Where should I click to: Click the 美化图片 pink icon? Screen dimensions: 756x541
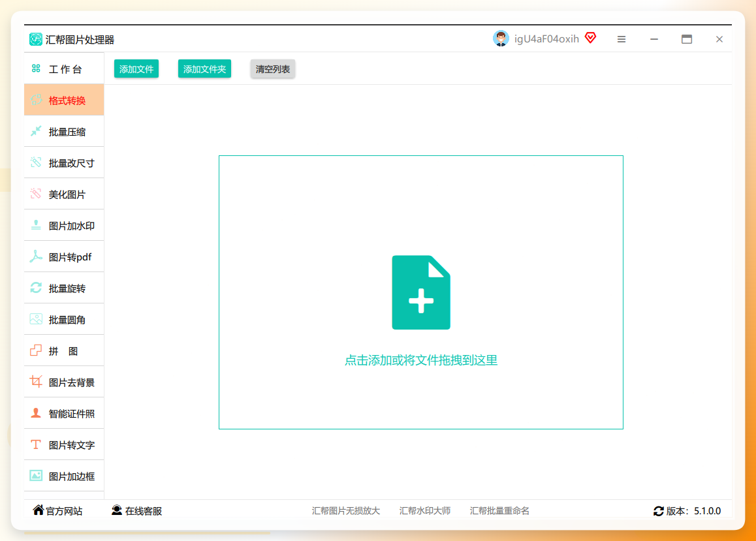(x=36, y=194)
